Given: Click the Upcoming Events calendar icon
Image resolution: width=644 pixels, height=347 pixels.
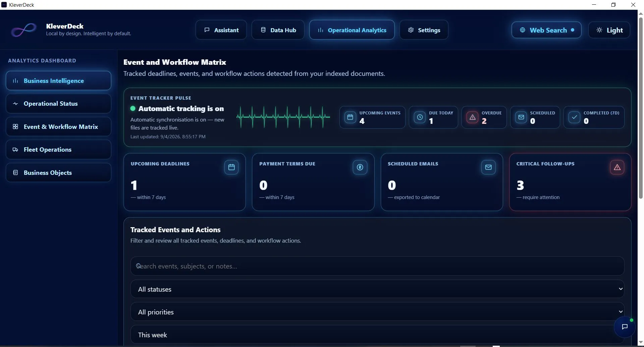Looking at the screenshot, I should tap(350, 117).
